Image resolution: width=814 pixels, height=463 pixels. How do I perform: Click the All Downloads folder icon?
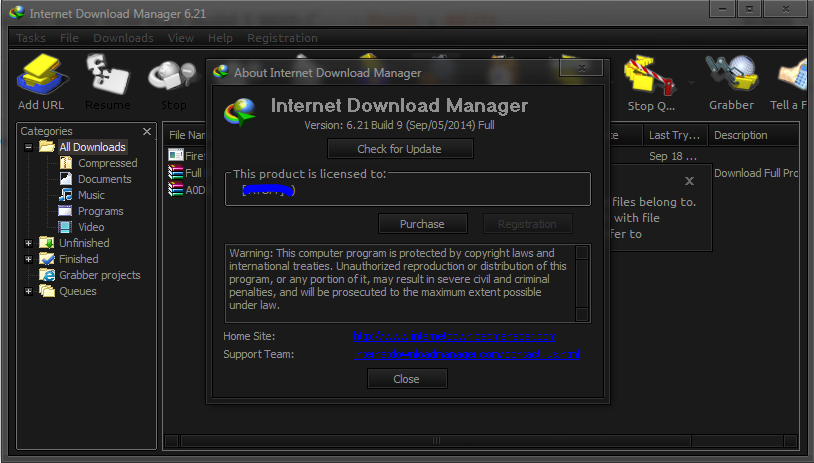47,147
